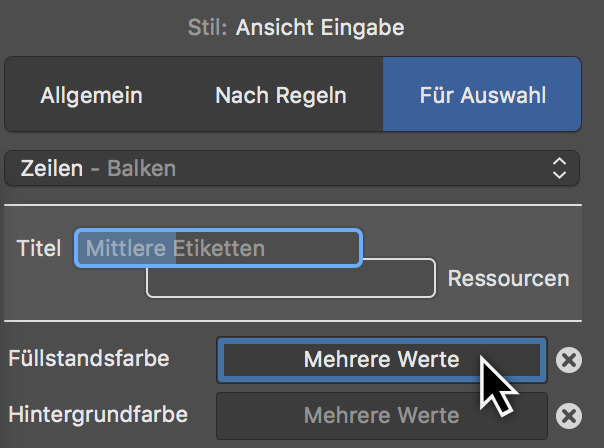Click the Titel label
This screenshot has width=604, height=448.
[x=39, y=248]
